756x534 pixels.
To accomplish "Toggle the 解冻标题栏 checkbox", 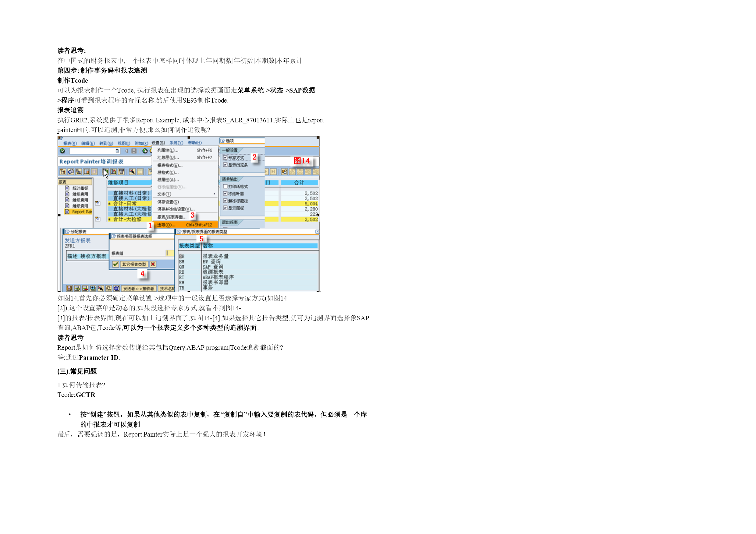I will click(x=225, y=201).
